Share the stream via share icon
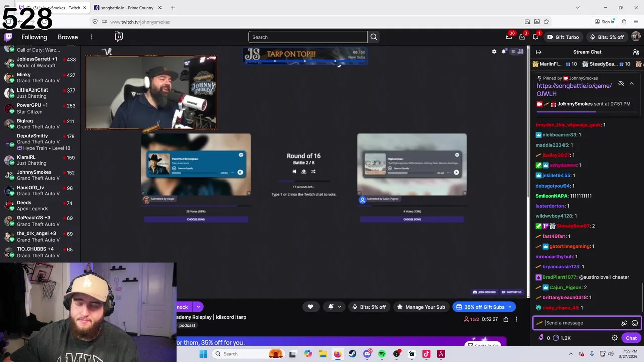The width and height of the screenshot is (644, 362). point(506,319)
